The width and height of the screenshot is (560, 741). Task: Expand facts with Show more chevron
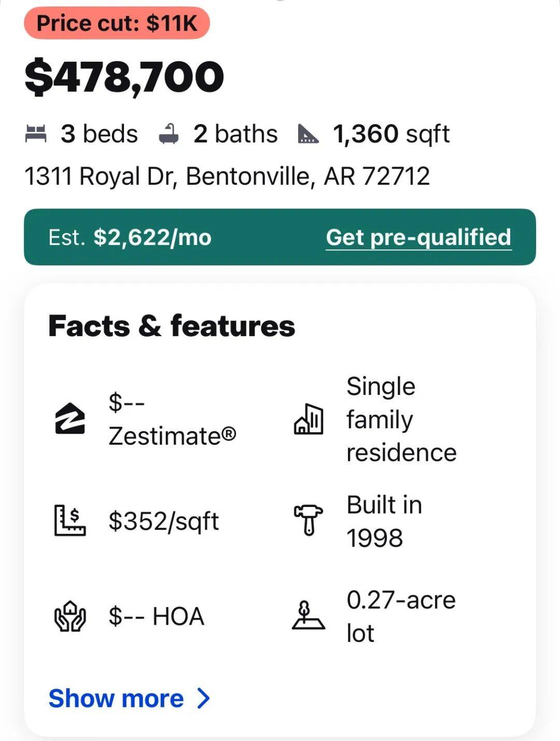pyautogui.click(x=204, y=698)
